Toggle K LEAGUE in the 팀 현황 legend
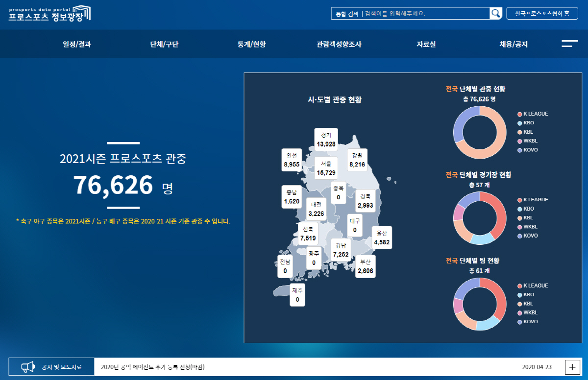This screenshot has height=380, width=588. click(533, 285)
